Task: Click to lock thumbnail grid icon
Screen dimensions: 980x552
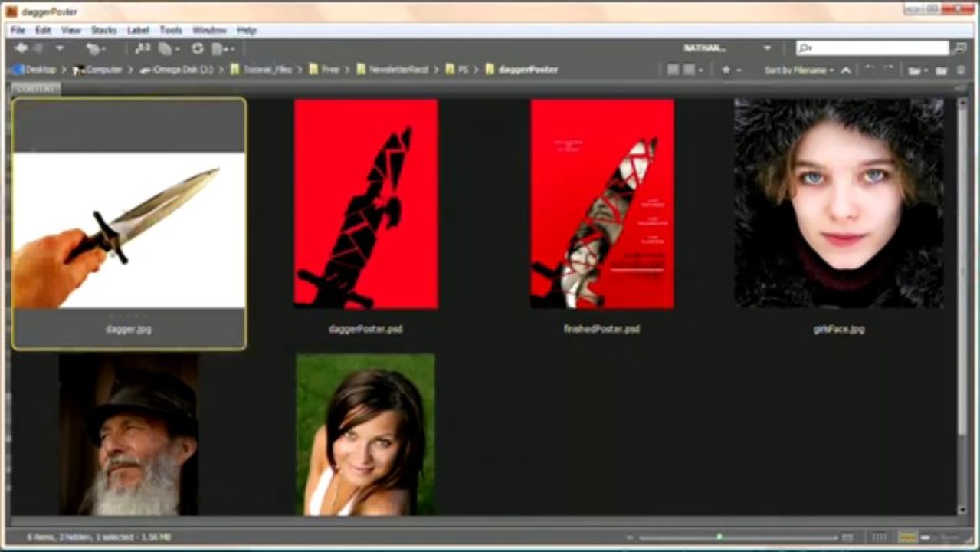Action: coord(880,537)
